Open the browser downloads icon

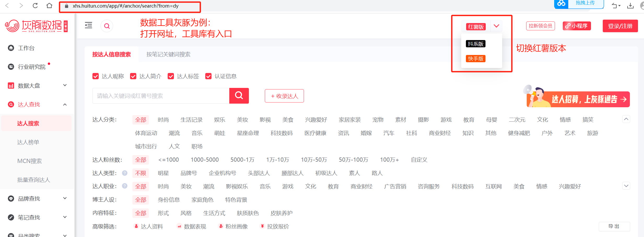coord(630,5)
